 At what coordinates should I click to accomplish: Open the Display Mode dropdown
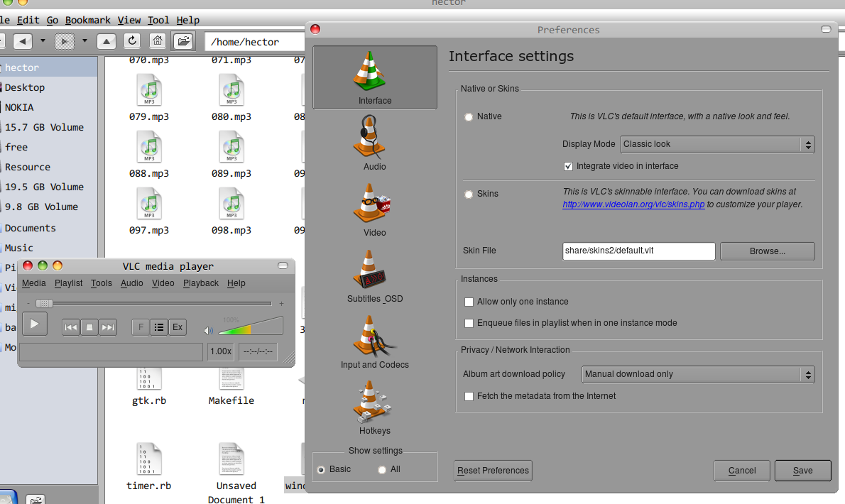pyautogui.click(x=717, y=144)
